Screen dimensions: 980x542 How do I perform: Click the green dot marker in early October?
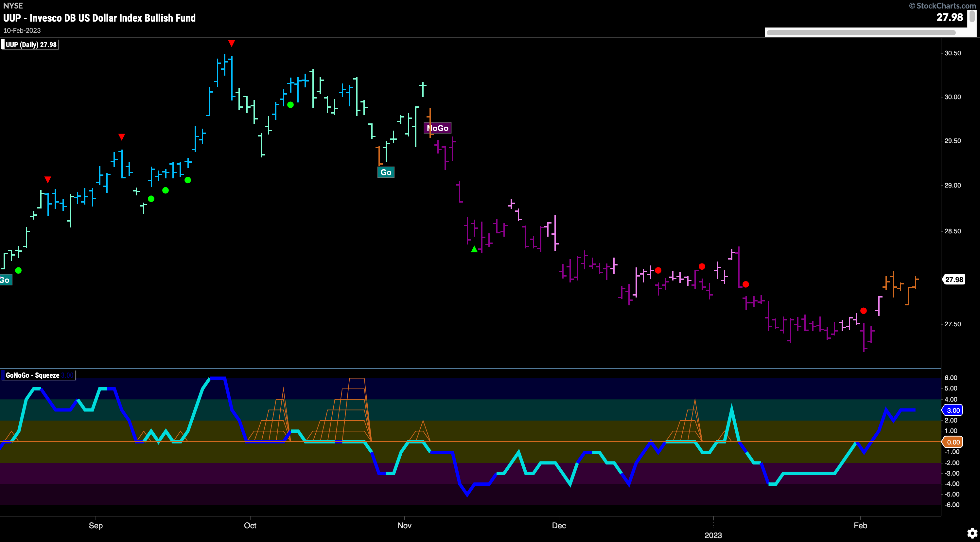pyautogui.click(x=290, y=105)
